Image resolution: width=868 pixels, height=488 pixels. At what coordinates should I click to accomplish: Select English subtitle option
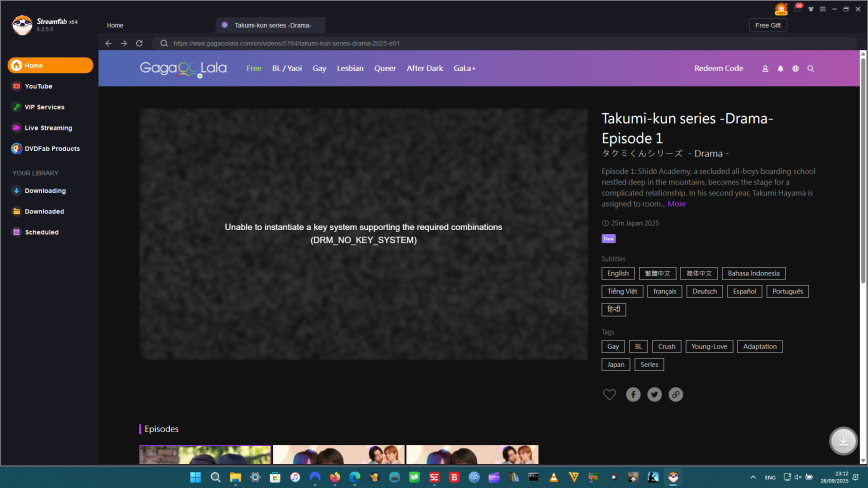[618, 273]
